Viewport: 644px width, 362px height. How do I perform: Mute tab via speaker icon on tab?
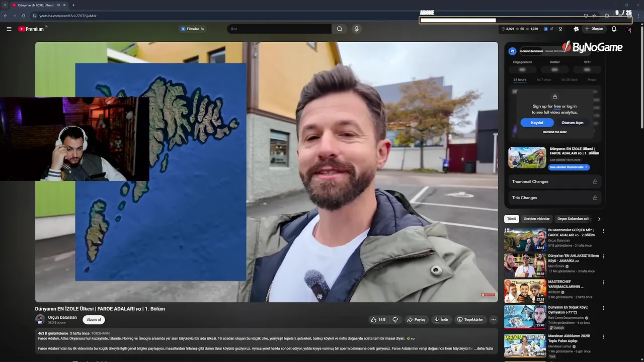[x=58, y=5]
